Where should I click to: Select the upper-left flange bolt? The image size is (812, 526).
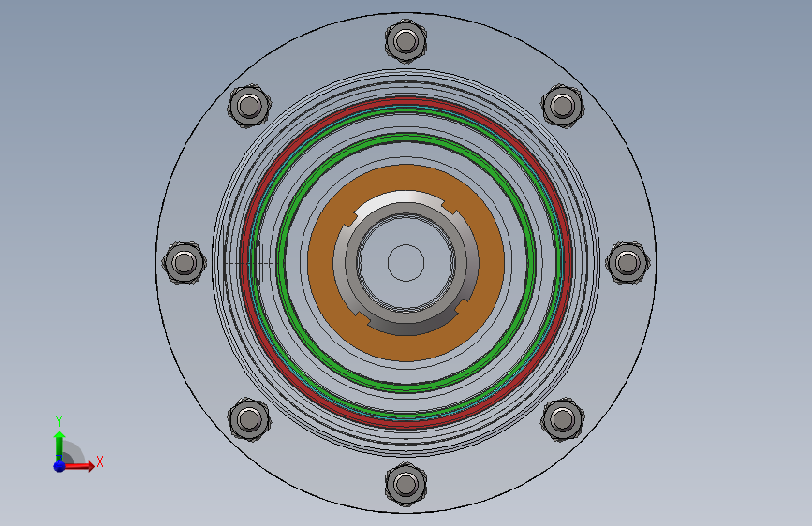click(x=249, y=106)
